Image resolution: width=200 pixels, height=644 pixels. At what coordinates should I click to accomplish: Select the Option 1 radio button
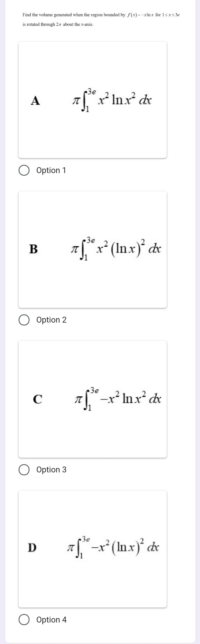coord(24,170)
